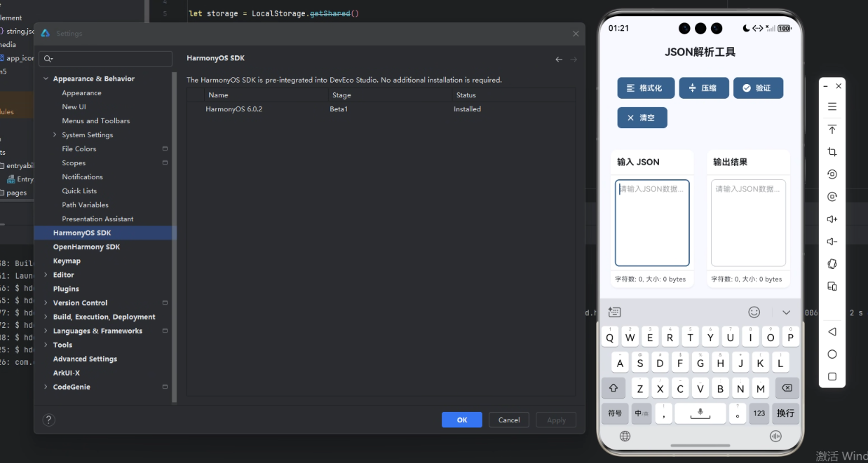The width and height of the screenshot is (868, 463).
Task: Tap the keyboard layout icon above the Q key
Action: click(615, 312)
